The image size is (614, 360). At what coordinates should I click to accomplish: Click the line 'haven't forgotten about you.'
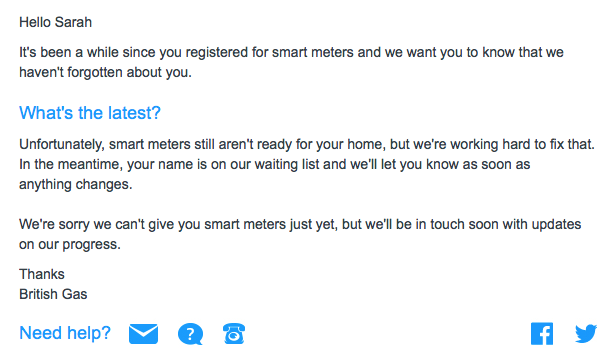coord(105,72)
